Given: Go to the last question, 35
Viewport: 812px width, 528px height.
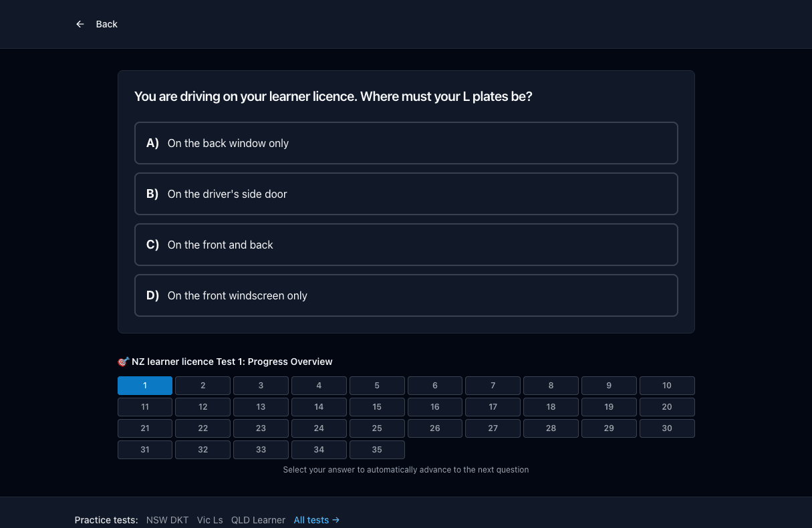Looking at the screenshot, I should coord(377,450).
